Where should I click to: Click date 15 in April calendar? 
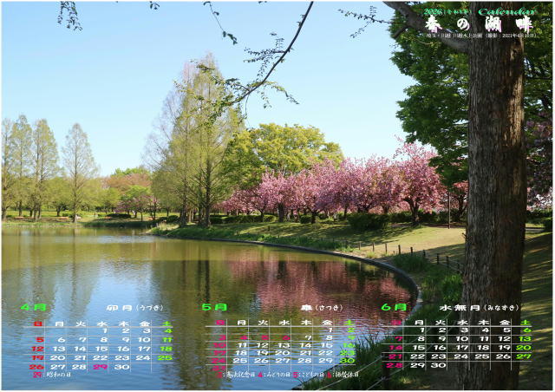[101, 349]
